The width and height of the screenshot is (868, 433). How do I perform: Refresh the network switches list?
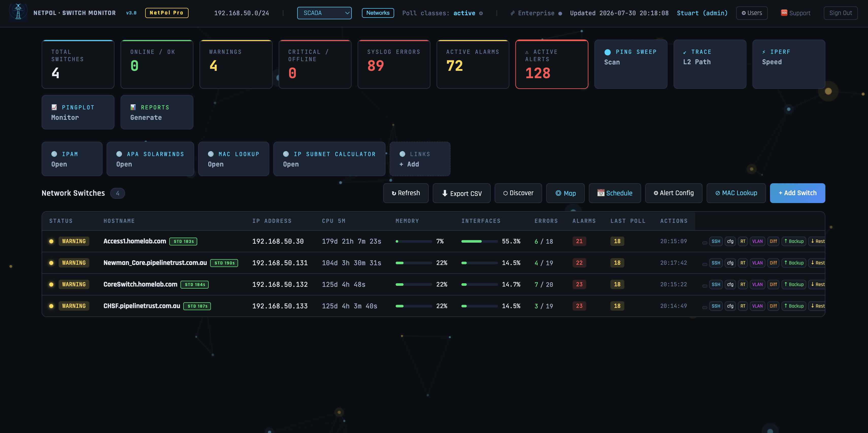click(406, 193)
